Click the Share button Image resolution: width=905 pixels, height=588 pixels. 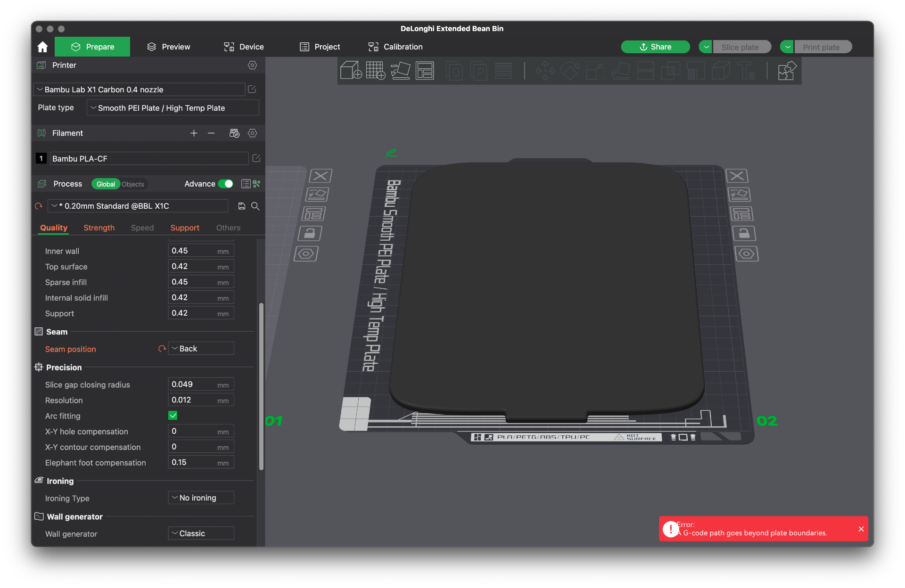(655, 47)
